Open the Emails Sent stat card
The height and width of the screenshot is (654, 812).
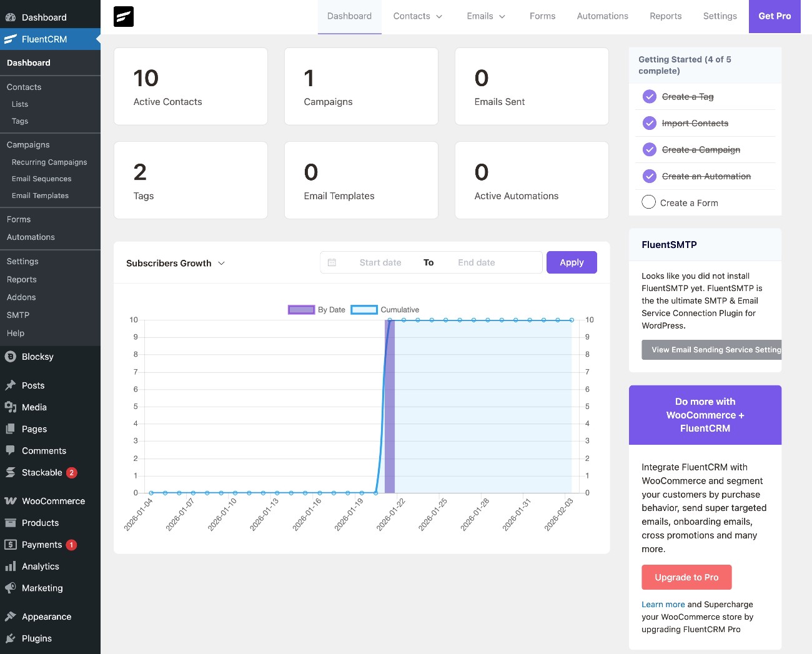coord(532,86)
